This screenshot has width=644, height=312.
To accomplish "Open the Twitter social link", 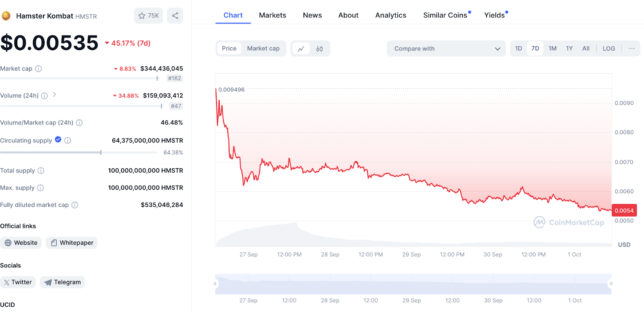I will pos(18,282).
